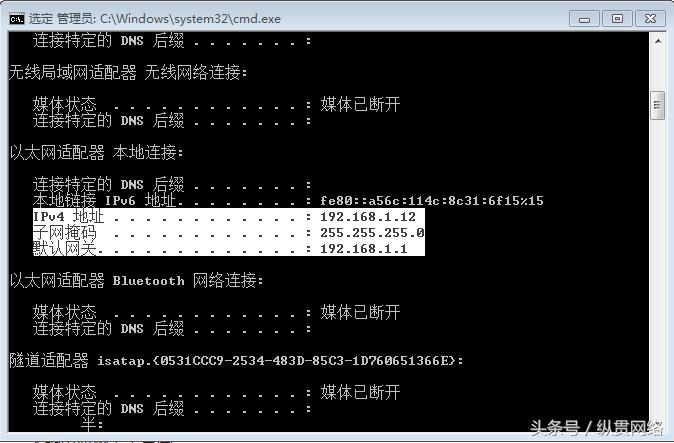Click the highlighted 子网掩码 label
674x443 pixels.
(x=65, y=233)
